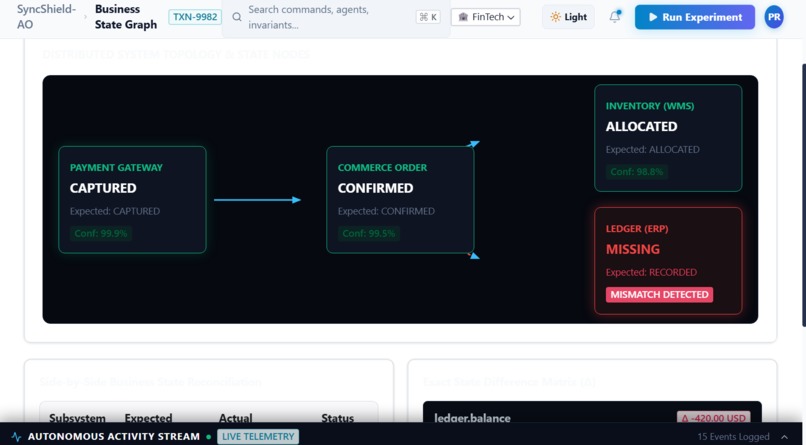Click the SyncShield-AO breadcrumb
Screen dimensions: 806x445
(46, 17)
